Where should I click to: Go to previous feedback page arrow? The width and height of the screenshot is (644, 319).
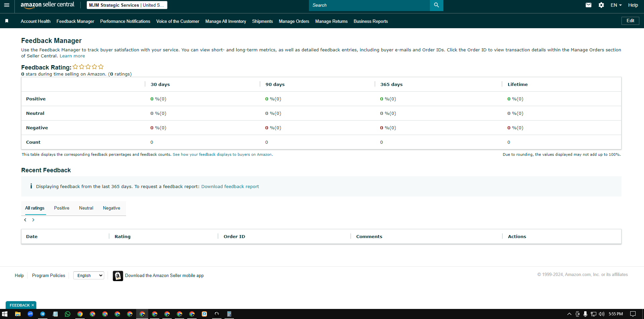coord(25,220)
